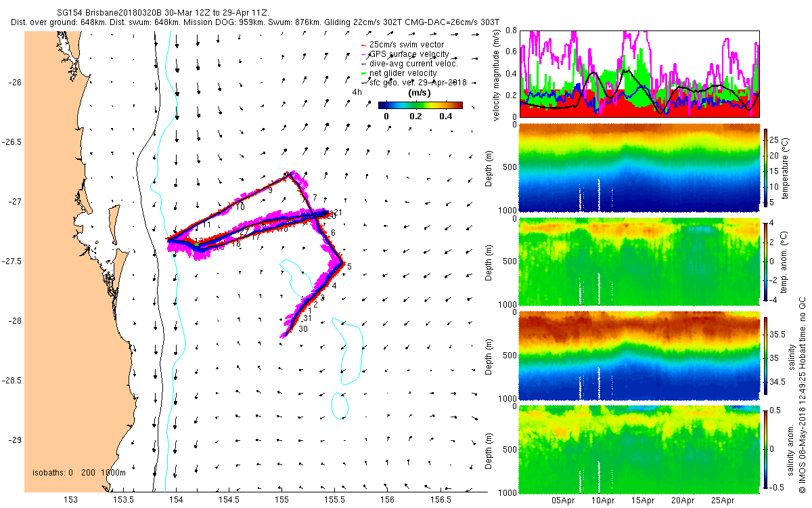Click longitude tick label 153.5

(x=123, y=500)
